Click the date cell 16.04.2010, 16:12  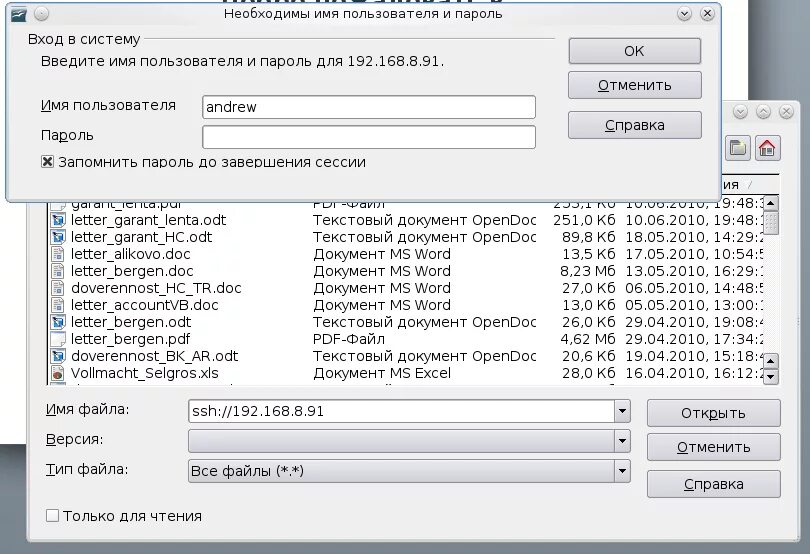tap(694, 373)
